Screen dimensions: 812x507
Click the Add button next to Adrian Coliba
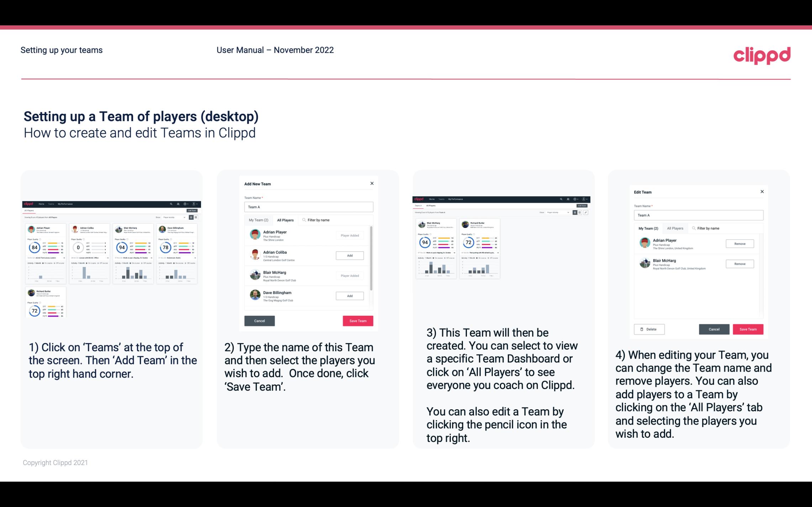(349, 255)
